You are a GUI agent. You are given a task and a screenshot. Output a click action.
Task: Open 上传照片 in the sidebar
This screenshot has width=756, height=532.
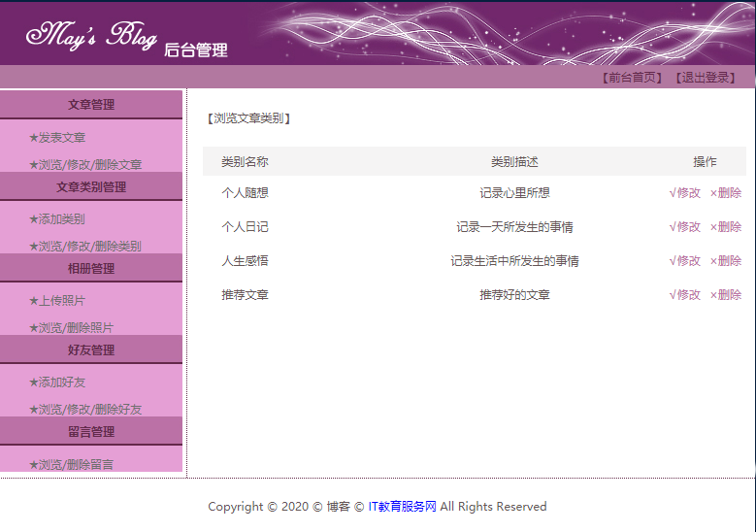click(x=57, y=301)
